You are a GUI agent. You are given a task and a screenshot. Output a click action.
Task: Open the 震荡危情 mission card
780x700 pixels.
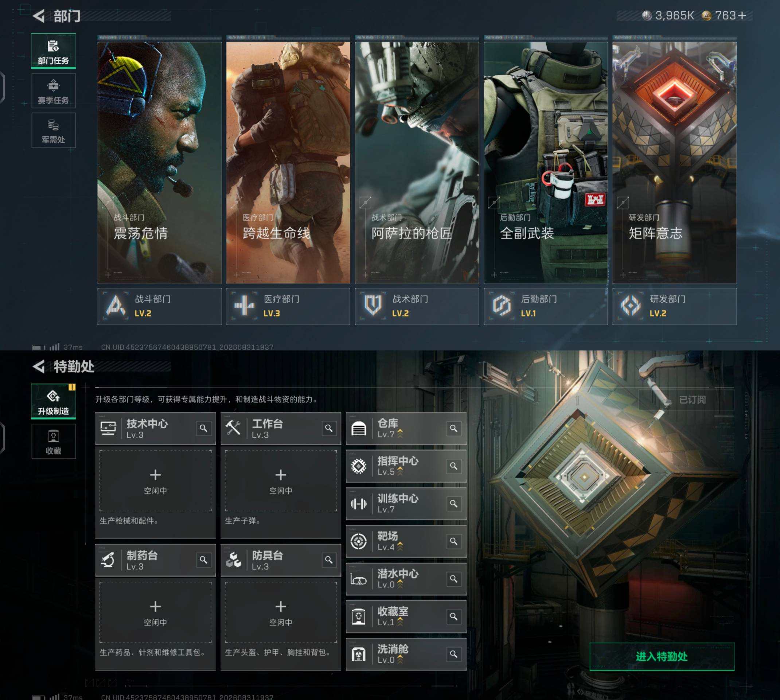tap(159, 162)
